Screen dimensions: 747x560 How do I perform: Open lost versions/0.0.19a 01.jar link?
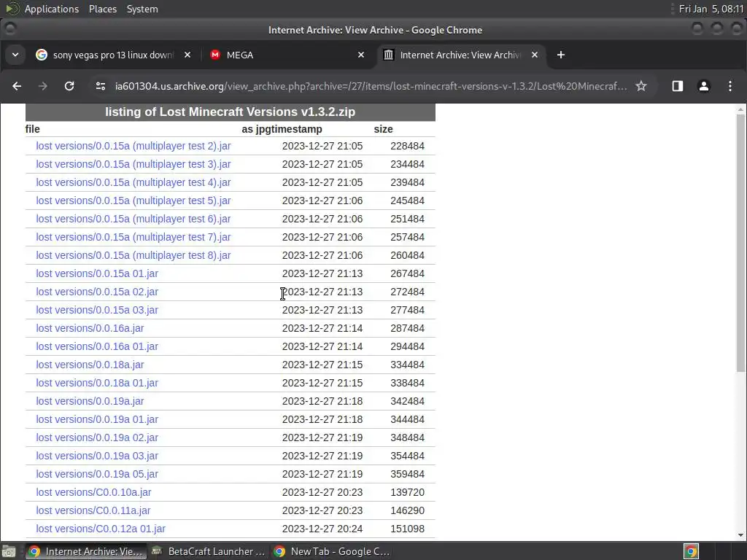pyautogui.click(x=97, y=419)
